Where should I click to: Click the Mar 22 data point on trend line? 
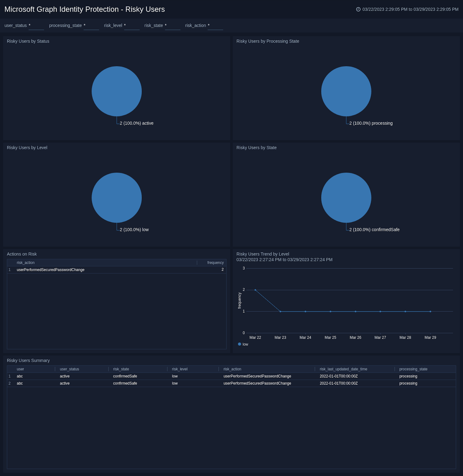coord(255,290)
